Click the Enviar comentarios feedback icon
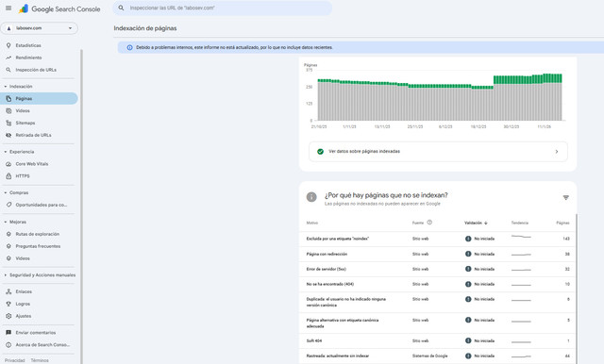 pyautogui.click(x=8, y=333)
